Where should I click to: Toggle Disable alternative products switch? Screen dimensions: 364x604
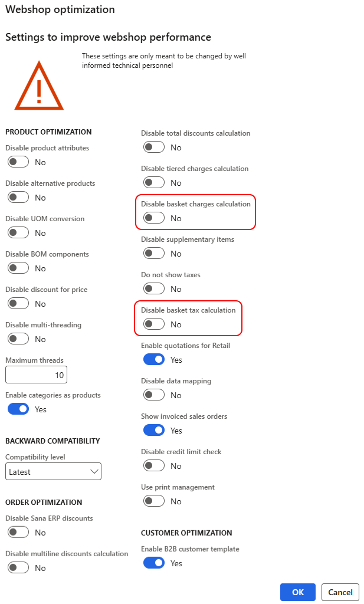(18, 198)
